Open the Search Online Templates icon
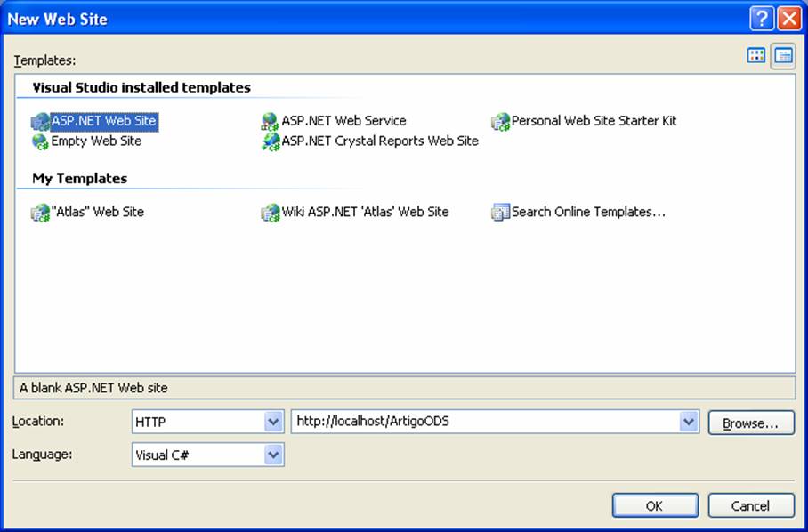Image resolution: width=808 pixels, height=532 pixels. pos(500,213)
